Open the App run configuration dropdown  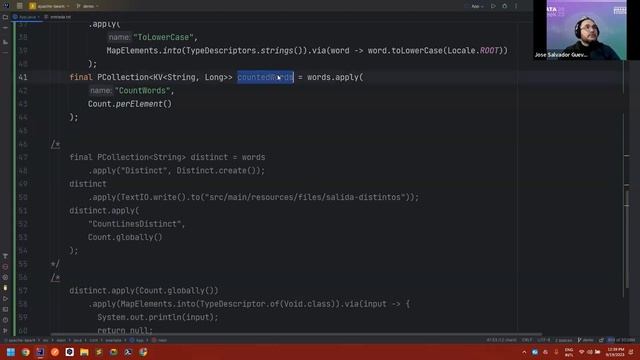(x=477, y=6)
